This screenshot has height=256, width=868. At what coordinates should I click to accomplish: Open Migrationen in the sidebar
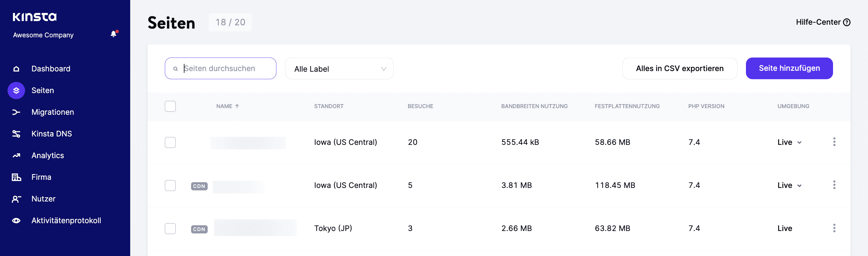click(x=52, y=112)
